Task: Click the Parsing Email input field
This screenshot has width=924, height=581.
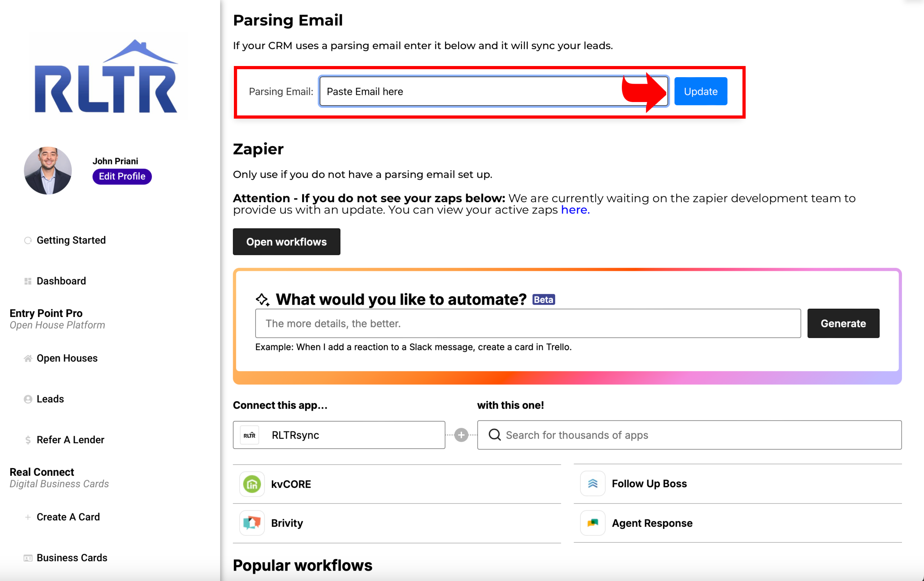Action: (494, 91)
